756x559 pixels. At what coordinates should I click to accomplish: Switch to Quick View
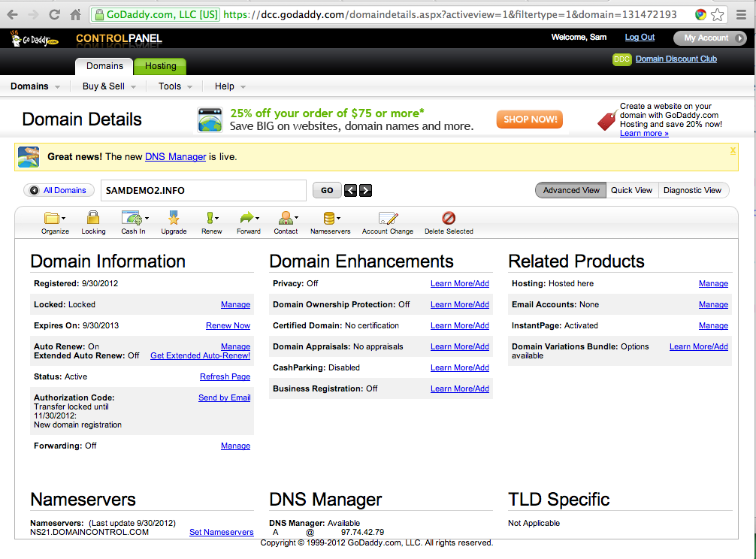pos(631,190)
